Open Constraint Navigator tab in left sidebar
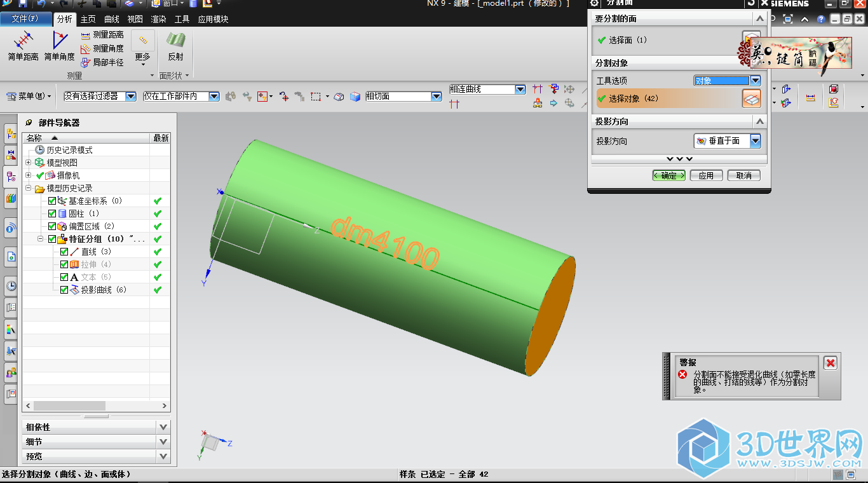The width and height of the screenshot is (868, 483). pyautogui.click(x=11, y=154)
